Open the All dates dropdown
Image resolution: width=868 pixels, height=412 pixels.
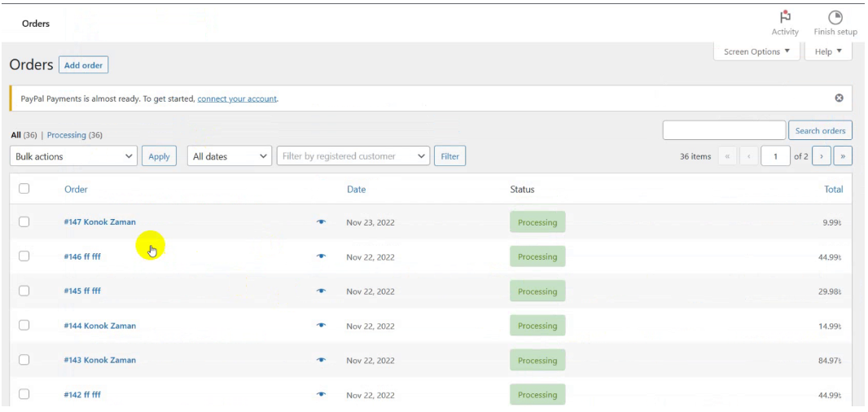(230, 156)
